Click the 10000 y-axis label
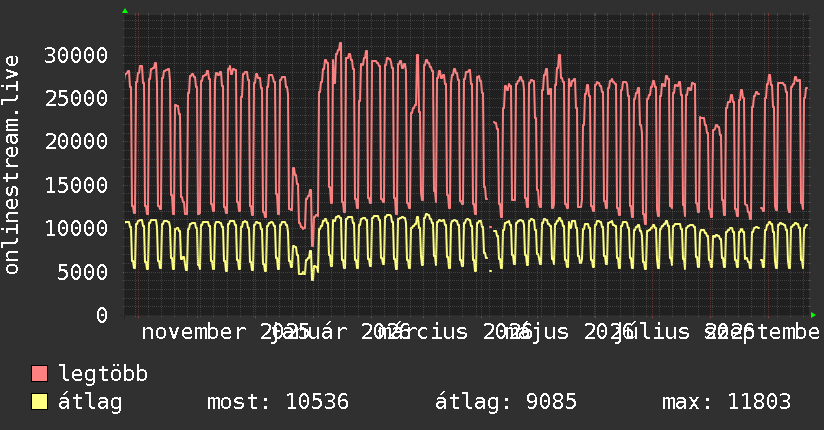 76,228
